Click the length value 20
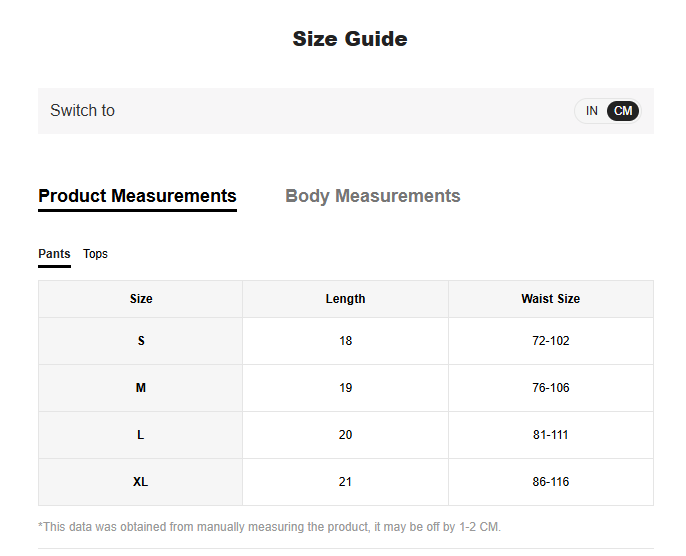 [x=345, y=435]
